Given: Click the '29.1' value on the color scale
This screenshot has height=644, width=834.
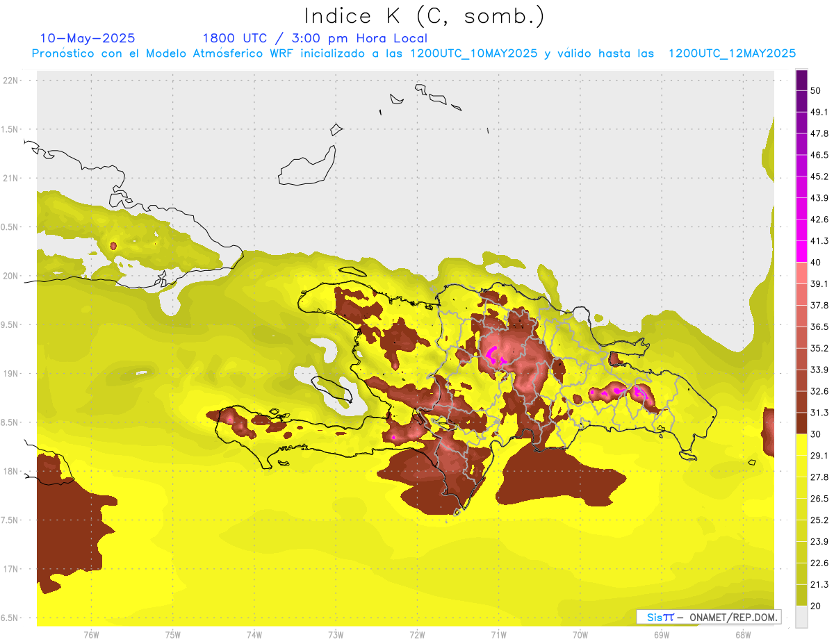Looking at the screenshot, I should click(819, 456).
